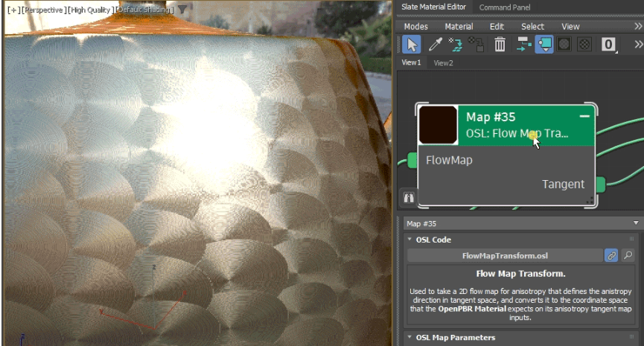The height and width of the screenshot is (346, 644).
Task: Toggle the OSL file link icon
Action: (x=611, y=255)
